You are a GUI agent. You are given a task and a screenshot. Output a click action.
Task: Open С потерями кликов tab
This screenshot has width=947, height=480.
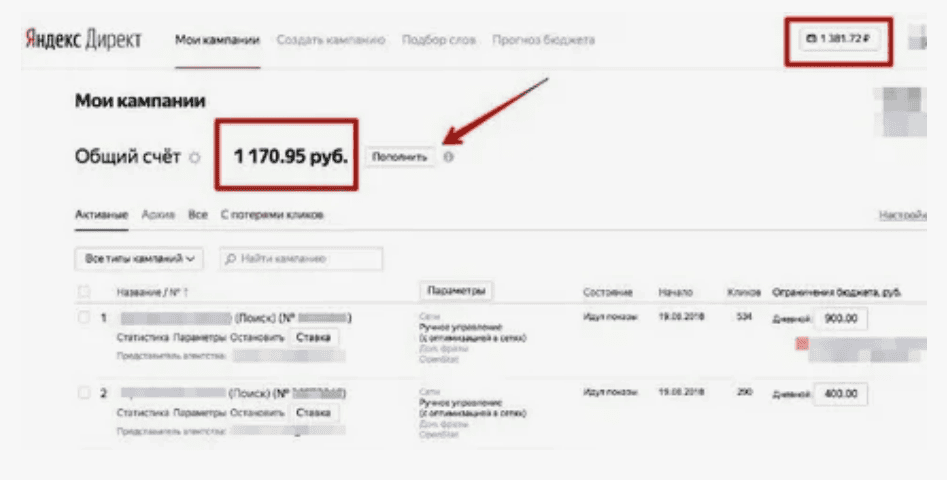[x=272, y=215]
